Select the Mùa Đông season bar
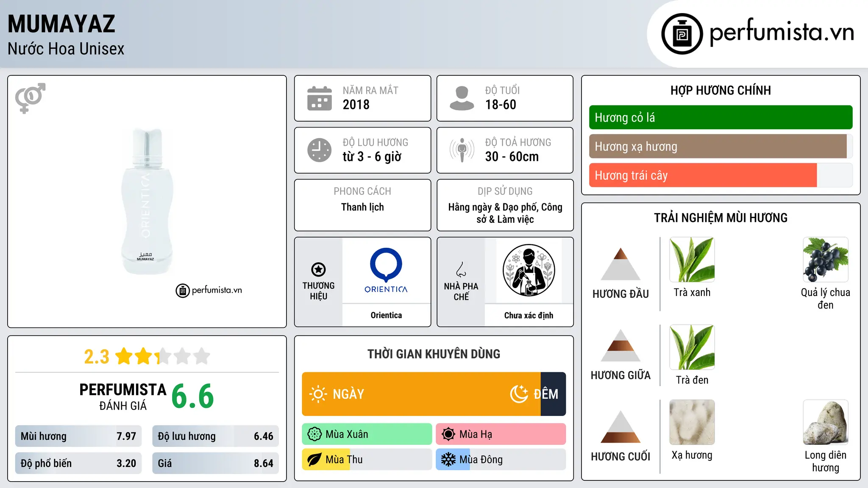Viewport: 868px width, 488px height. coord(501,460)
